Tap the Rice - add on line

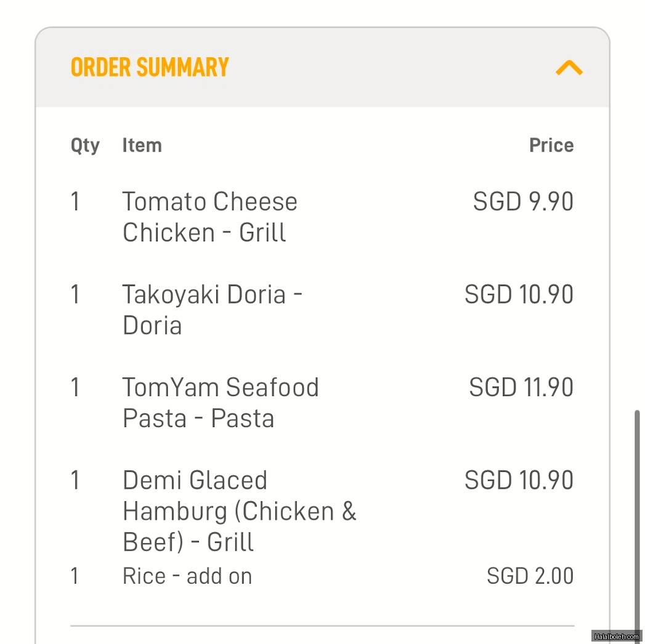tap(187, 576)
